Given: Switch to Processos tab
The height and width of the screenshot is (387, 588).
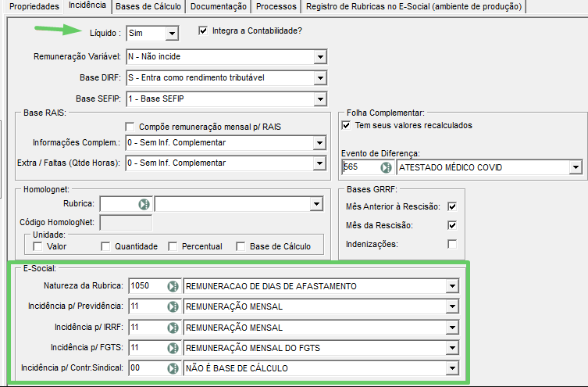Looking at the screenshot, I should [x=276, y=7].
